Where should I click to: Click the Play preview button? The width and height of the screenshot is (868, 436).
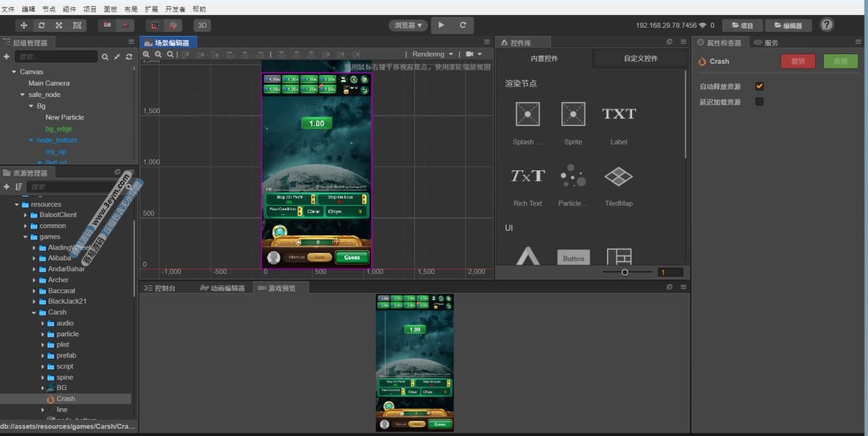point(441,25)
